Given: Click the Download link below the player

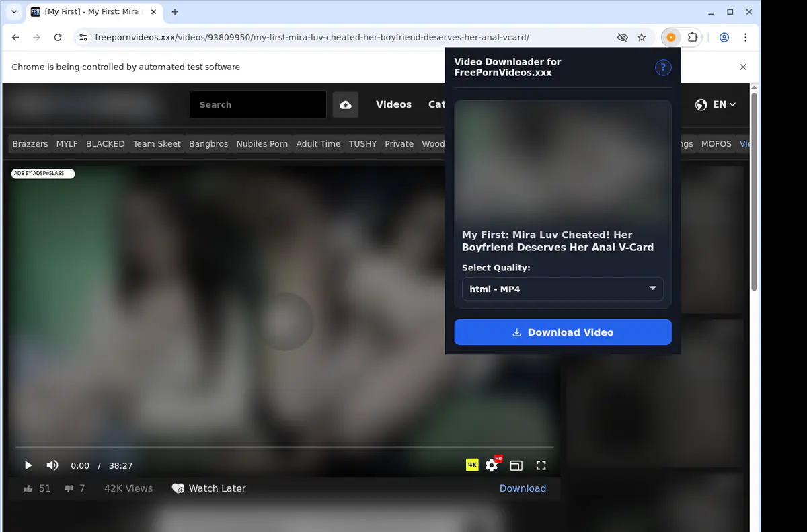Looking at the screenshot, I should click(523, 488).
